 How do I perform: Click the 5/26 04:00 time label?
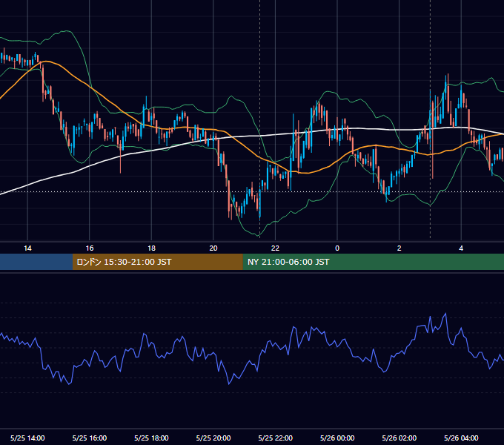pos(461,438)
